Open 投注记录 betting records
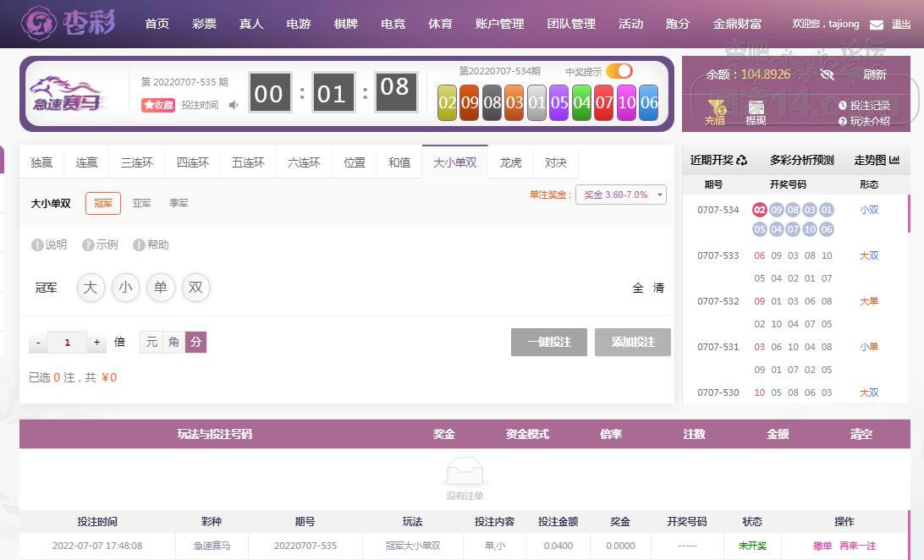The height and width of the screenshot is (560, 924). pos(865,106)
